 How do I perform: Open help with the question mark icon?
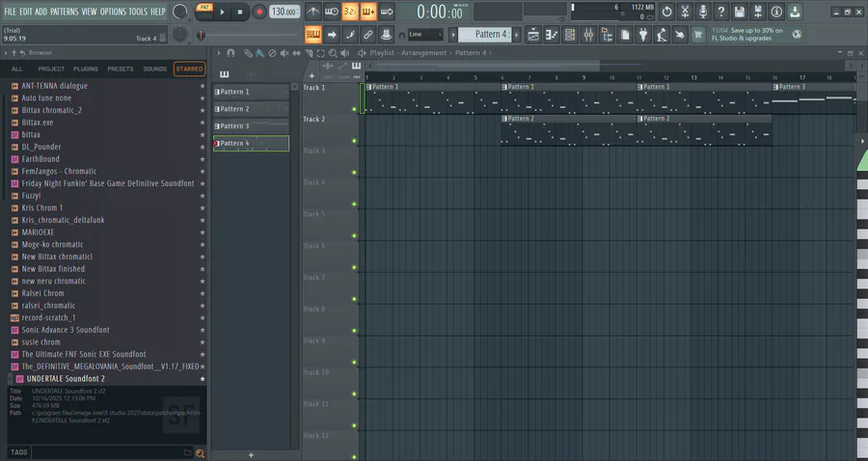tap(721, 12)
